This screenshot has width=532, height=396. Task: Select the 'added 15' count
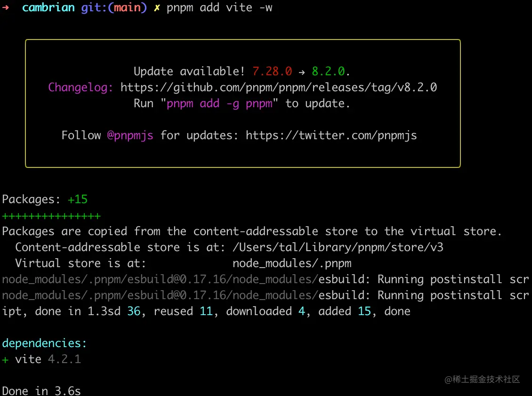(x=344, y=311)
